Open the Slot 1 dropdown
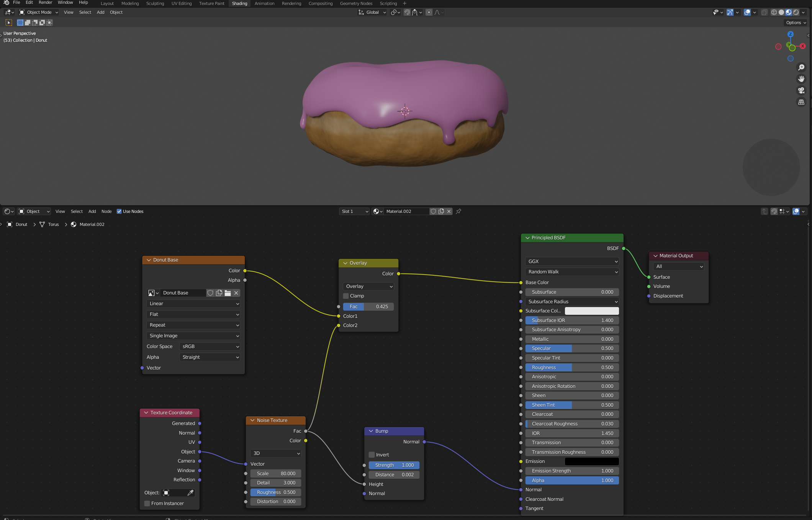This screenshot has width=812, height=520. (354, 211)
